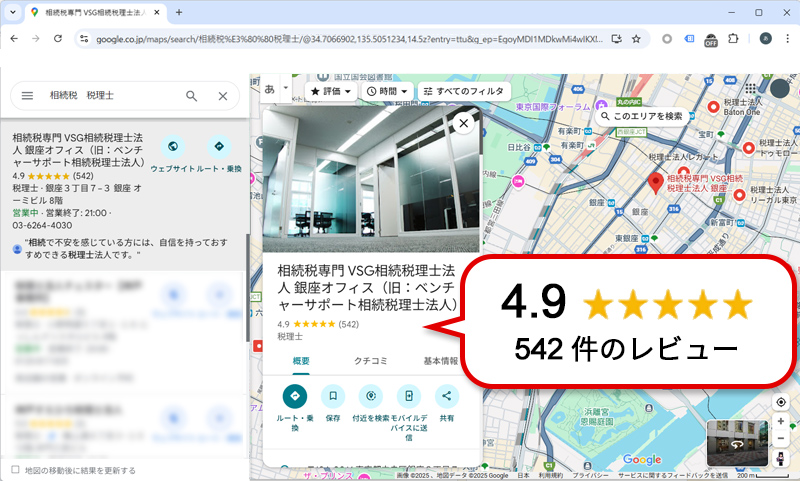This screenshot has width=800, height=481.
Task: Open the Chrome profile avatar
Action: [765, 38]
